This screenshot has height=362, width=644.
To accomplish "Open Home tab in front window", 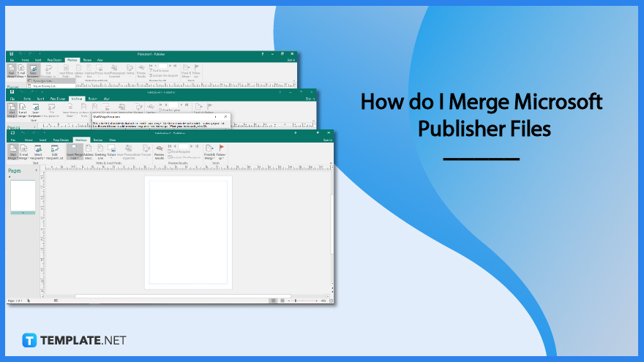I will [x=29, y=140].
